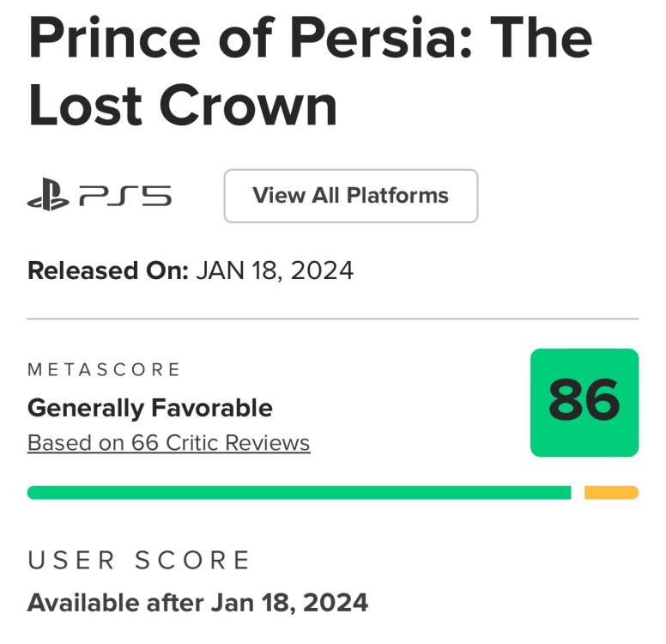Viewport: 666px width, 644px height.
Task: Click the Prince of Persia: The title line
Action: (x=310, y=39)
